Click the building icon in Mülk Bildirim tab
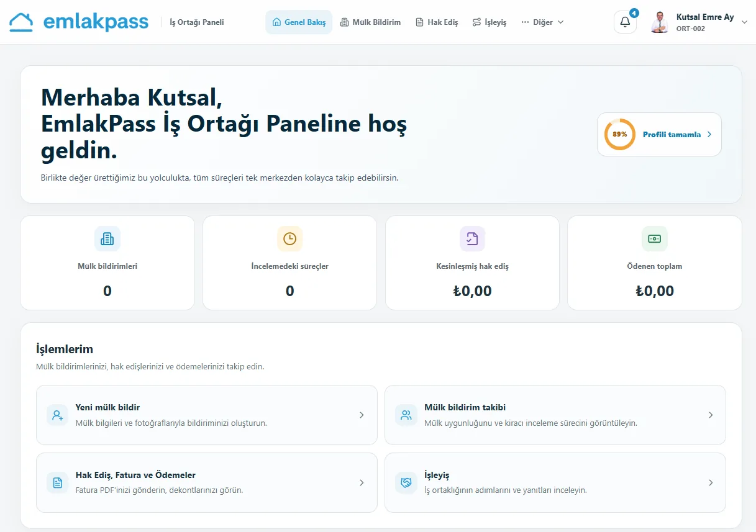The width and height of the screenshot is (756, 532). click(345, 22)
